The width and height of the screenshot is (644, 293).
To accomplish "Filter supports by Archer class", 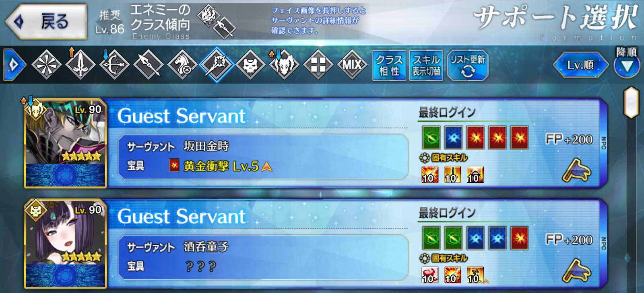I will 114,64.
